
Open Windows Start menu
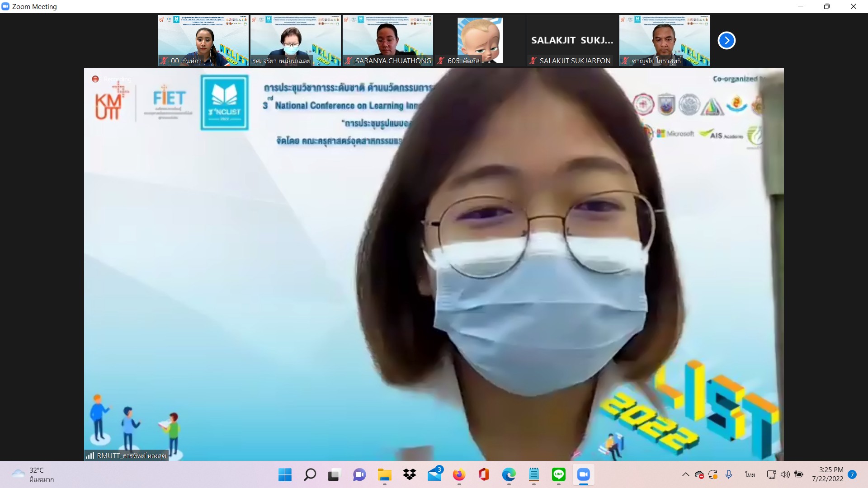pyautogui.click(x=285, y=474)
